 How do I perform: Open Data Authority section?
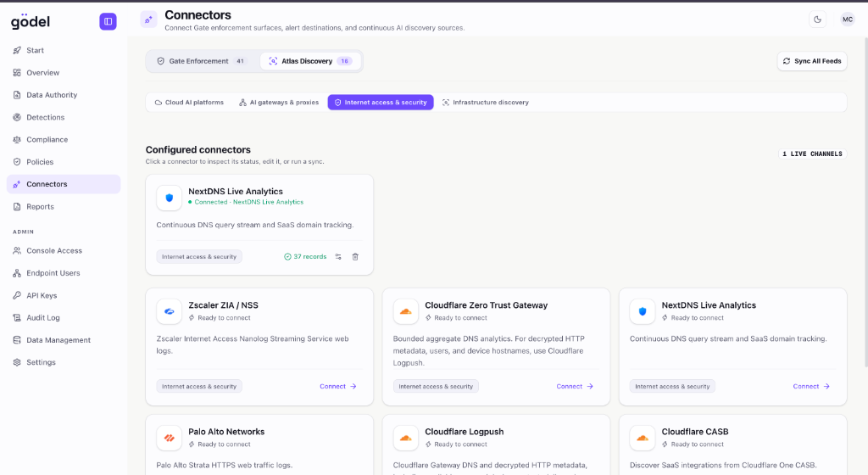(x=64, y=95)
